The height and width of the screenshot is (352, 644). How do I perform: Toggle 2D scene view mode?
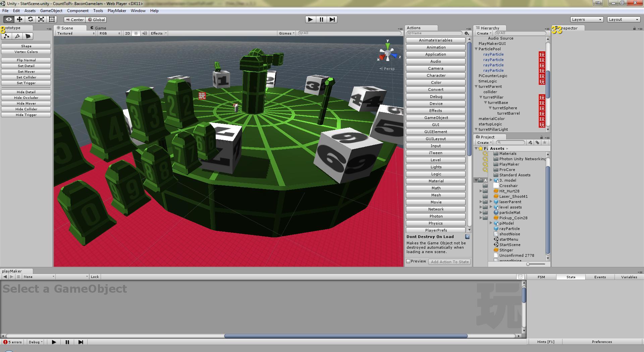pos(127,33)
